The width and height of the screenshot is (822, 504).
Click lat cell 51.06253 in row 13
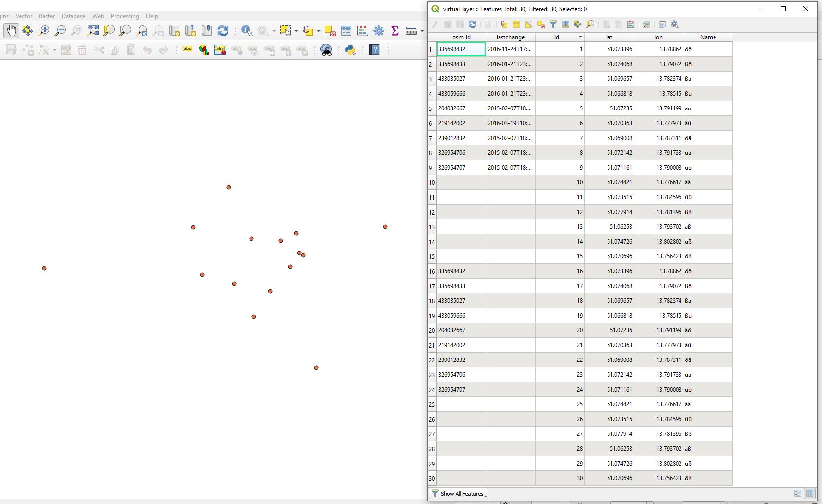click(609, 227)
